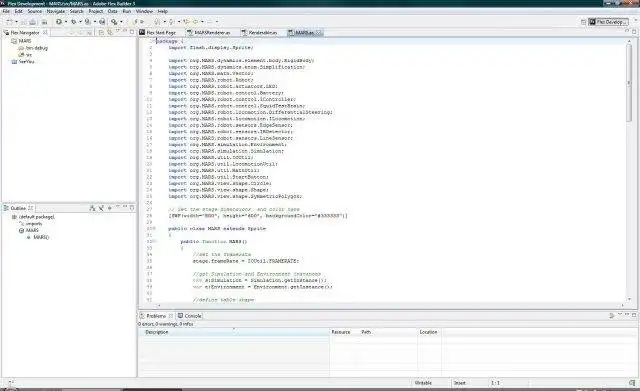Select the Flex Navigator panel tab
Viewport: 640px width, 391px height.
24,32
